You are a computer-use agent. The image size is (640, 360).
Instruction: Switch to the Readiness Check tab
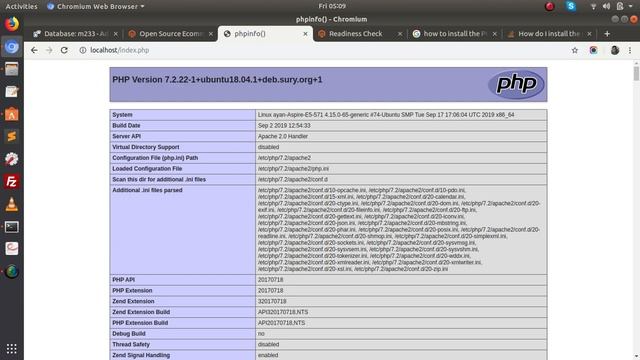click(360, 34)
